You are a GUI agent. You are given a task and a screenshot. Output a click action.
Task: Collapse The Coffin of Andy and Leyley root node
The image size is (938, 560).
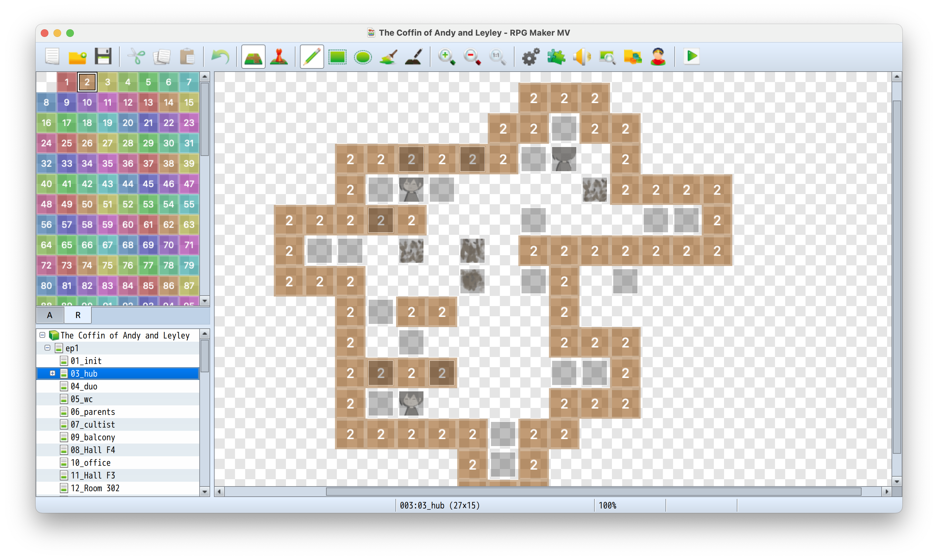pos(42,335)
